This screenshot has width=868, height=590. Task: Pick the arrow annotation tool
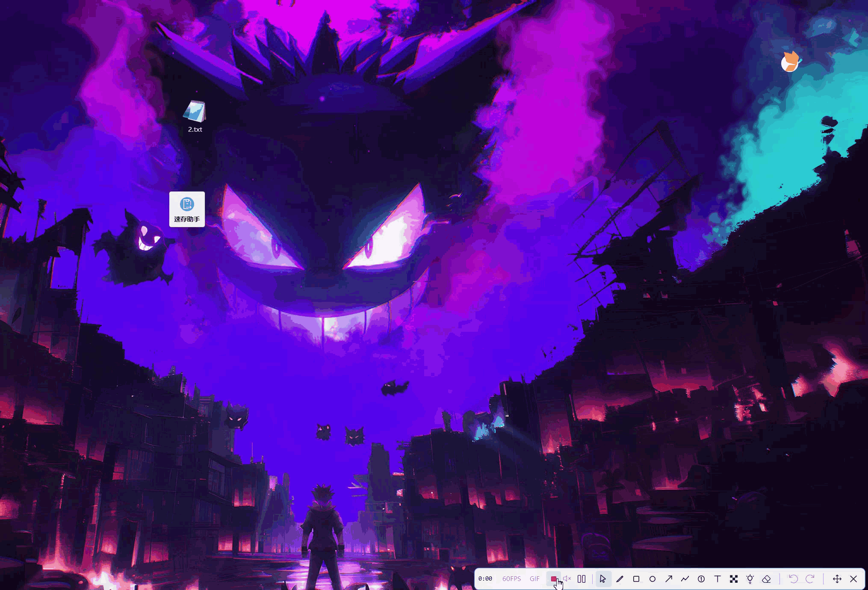(x=669, y=579)
